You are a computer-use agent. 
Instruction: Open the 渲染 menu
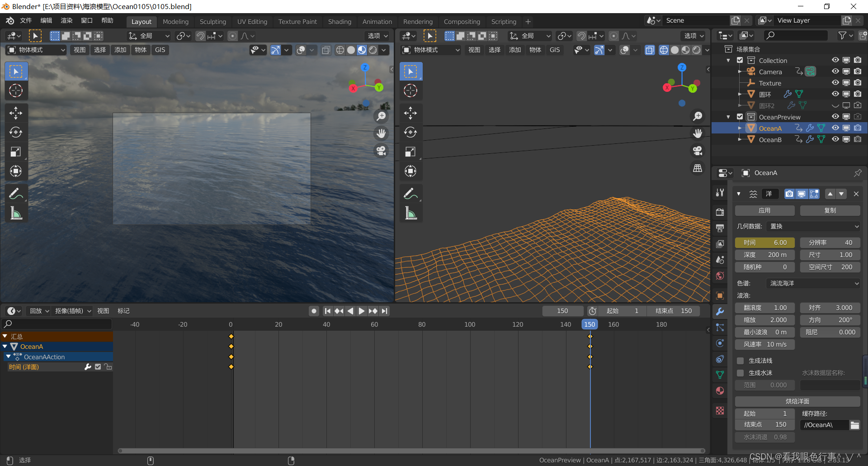tap(66, 20)
